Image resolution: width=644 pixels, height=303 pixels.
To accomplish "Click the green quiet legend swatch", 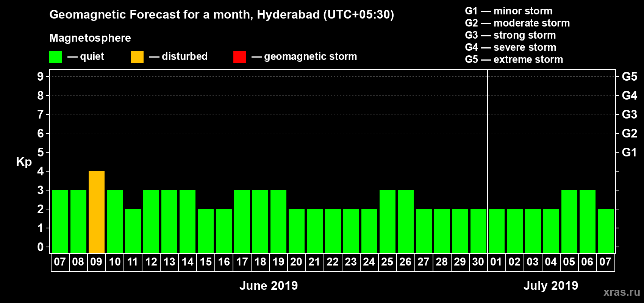I will pos(55,57).
